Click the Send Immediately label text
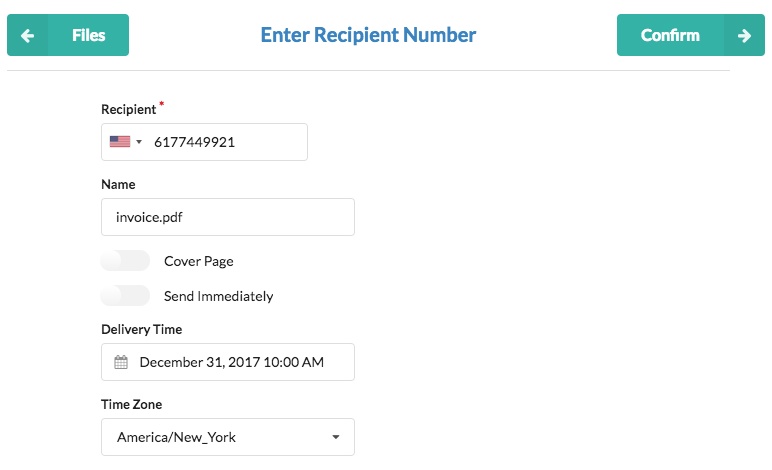Viewport: 772px width, 470px height. [x=219, y=296]
